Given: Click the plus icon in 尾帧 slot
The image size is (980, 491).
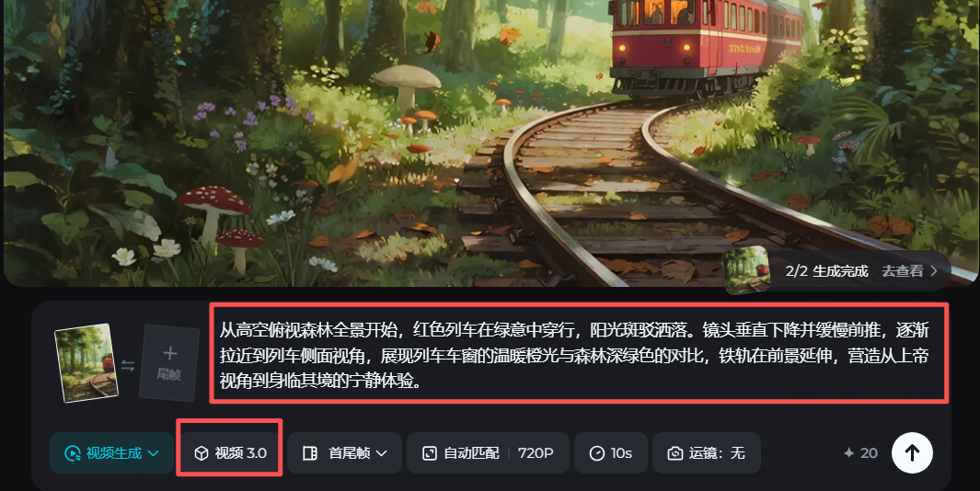Looking at the screenshot, I should click(169, 354).
